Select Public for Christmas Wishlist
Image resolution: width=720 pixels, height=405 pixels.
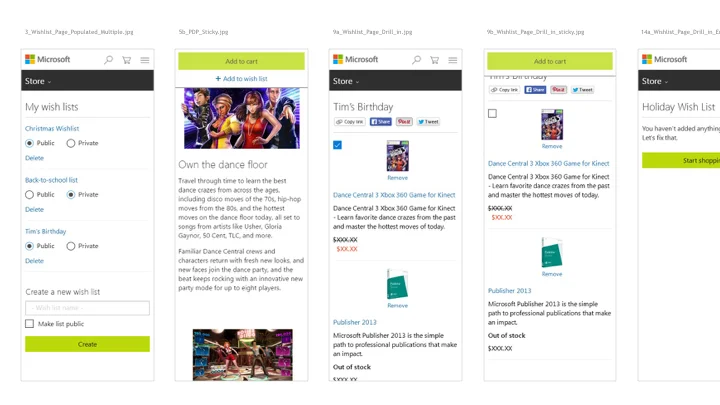tap(29, 143)
